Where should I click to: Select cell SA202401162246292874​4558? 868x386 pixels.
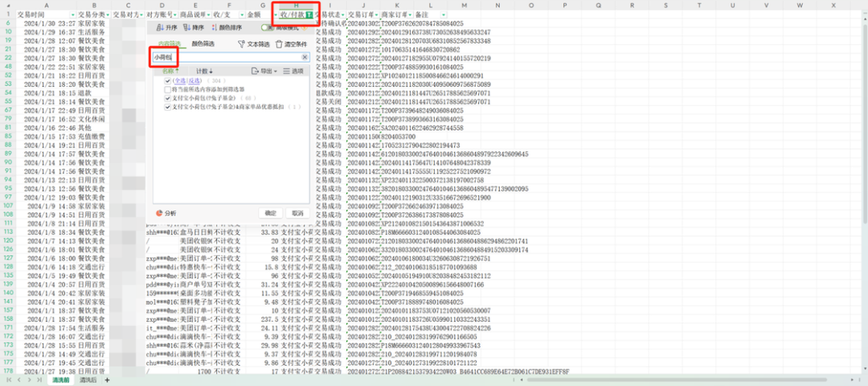(422, 128)
